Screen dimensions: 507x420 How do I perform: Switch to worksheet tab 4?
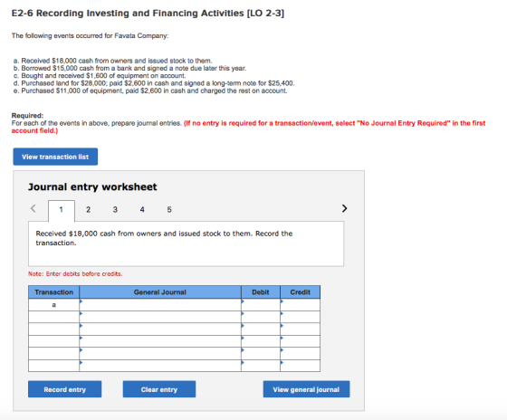coord(142,210)
